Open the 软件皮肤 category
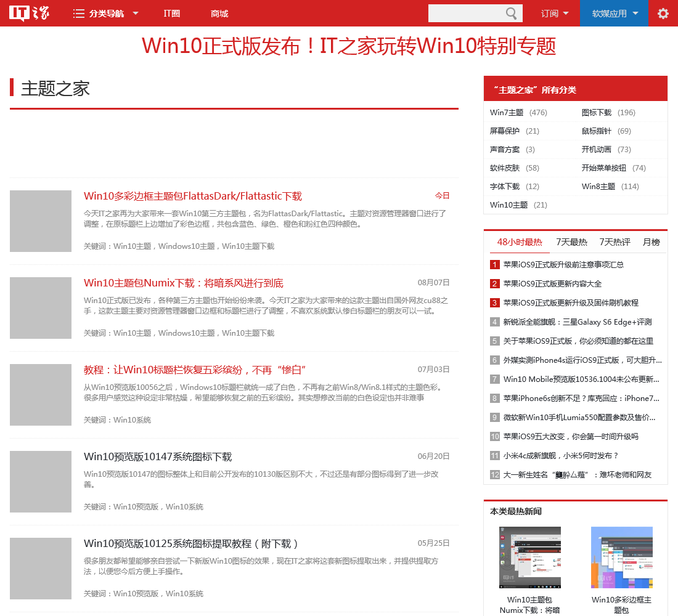Viewport: 678px width, 616px height. 505,168
